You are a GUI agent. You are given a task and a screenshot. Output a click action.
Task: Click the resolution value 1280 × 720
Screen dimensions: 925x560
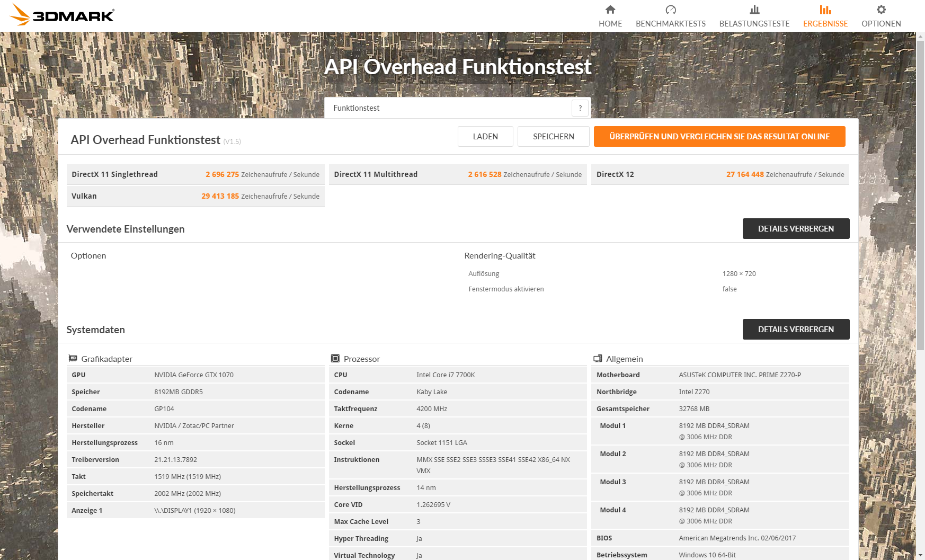coord(739,274)
